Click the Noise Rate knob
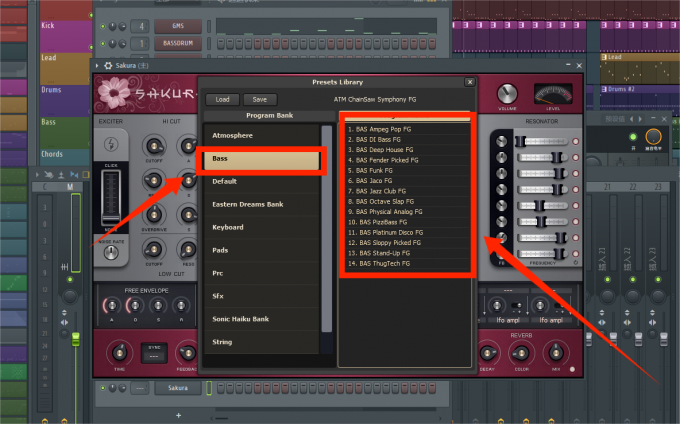 pyautogui.click(x=111, y=252)
